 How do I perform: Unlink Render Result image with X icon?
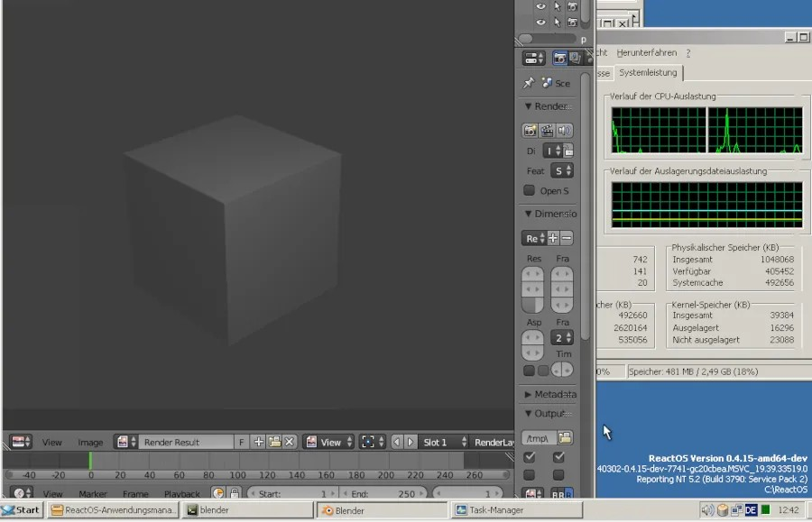290,442
